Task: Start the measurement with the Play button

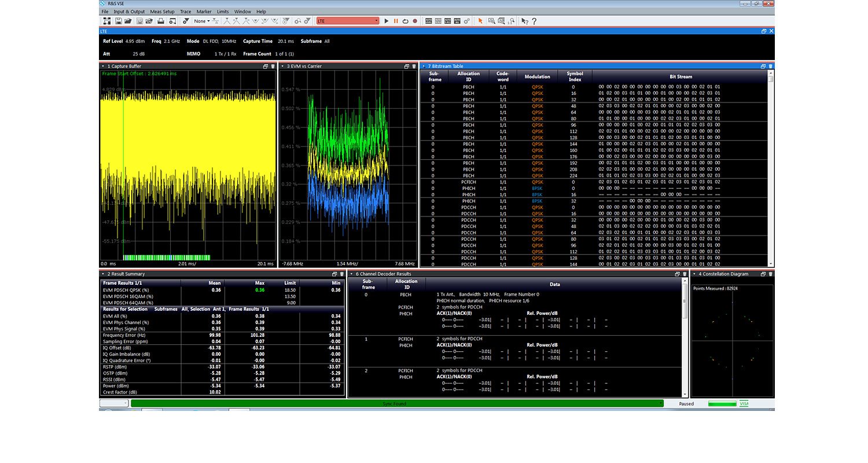Action: pos(385,21)
